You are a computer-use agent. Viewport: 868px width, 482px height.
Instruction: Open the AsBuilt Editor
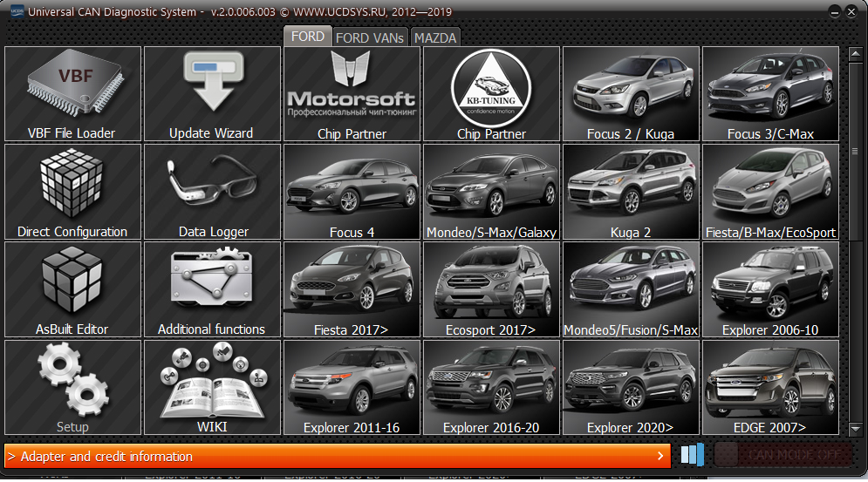pyautogui.click(x=72, y=289)
